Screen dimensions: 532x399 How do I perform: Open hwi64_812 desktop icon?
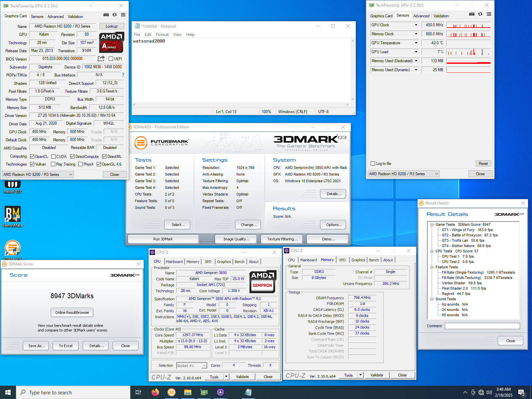point(13,186)
